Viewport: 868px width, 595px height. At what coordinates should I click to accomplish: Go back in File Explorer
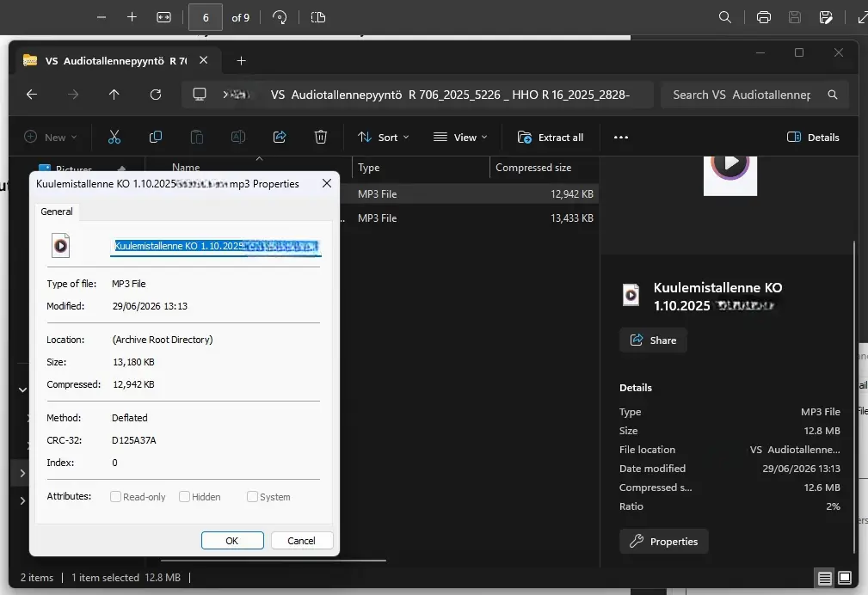32,95
